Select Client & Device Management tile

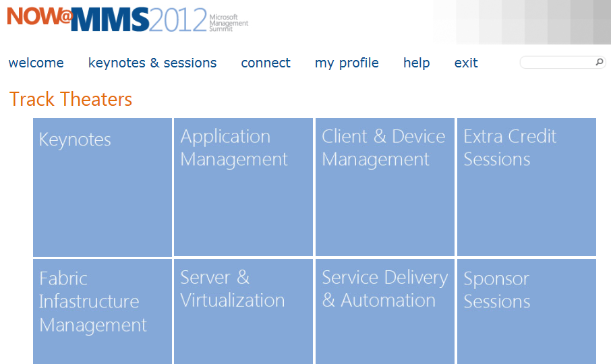[x=385, y=187]
